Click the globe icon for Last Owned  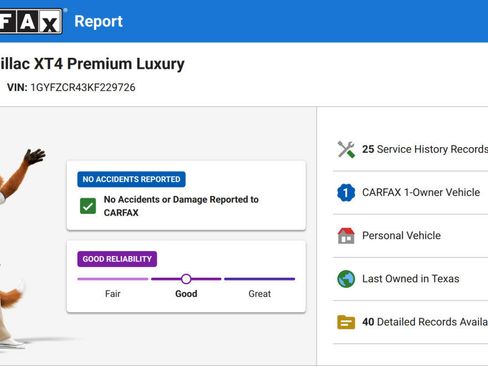[346, 279]
